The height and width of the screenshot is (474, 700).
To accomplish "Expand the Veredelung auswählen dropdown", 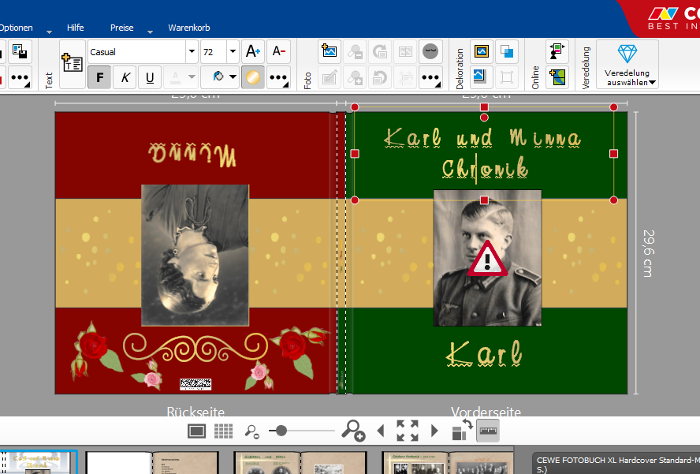I will click(x=627, y=78).
